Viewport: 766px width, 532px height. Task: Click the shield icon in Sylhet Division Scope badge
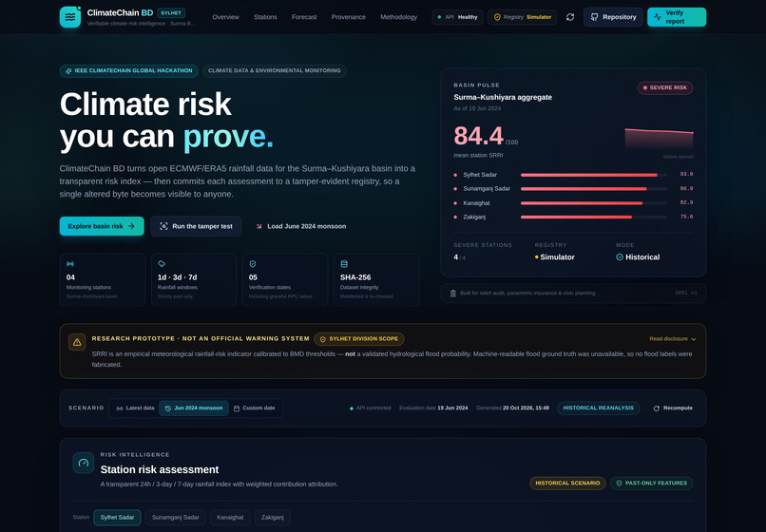tap(322, 339)
